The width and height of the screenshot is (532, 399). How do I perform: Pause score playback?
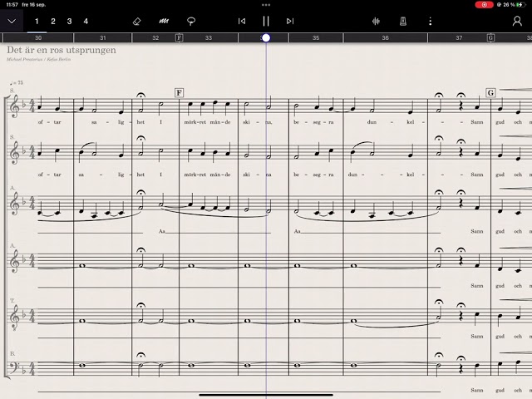pyautogui.click(x=266, y=21)
